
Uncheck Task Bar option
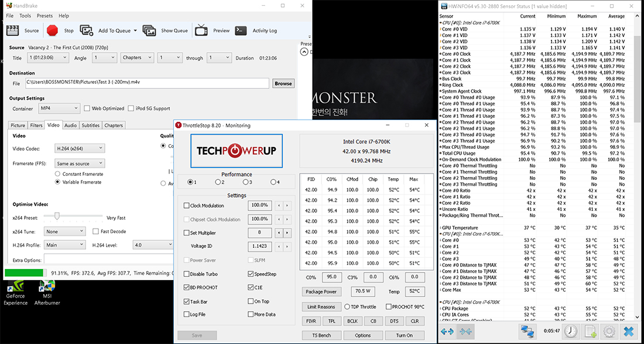(187, 302)
